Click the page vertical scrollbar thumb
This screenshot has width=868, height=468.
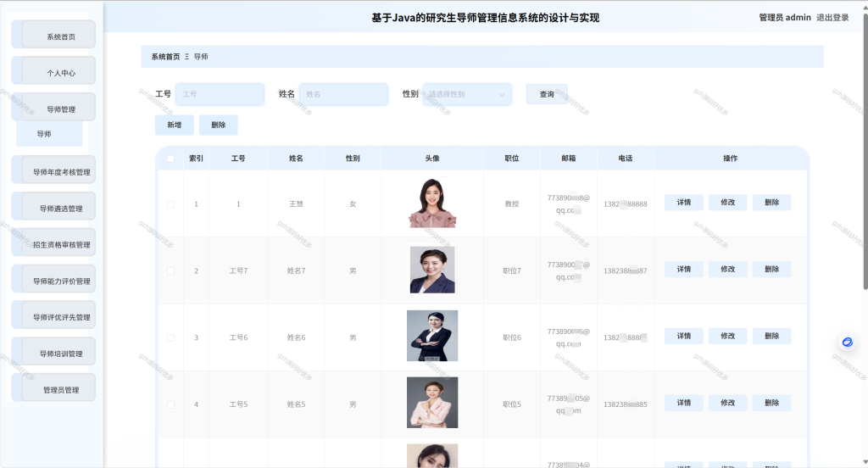coord(865,149)
